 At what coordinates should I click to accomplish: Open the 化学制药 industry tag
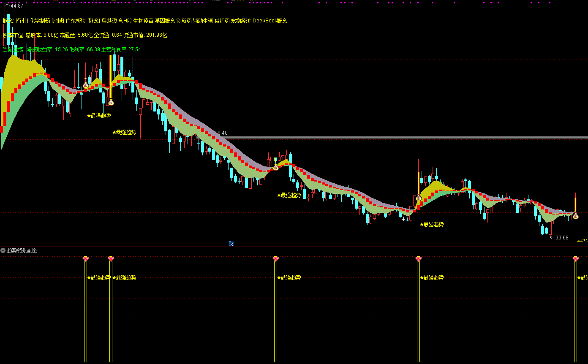pos(40,21)
